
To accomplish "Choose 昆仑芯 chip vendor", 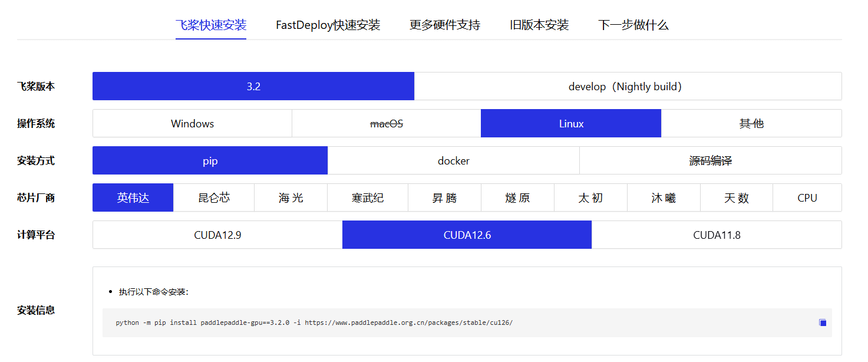I will point(214,198).
